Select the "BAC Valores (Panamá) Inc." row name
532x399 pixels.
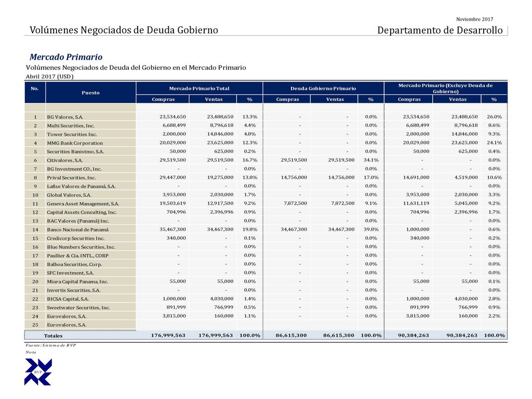tap(78, 221)
